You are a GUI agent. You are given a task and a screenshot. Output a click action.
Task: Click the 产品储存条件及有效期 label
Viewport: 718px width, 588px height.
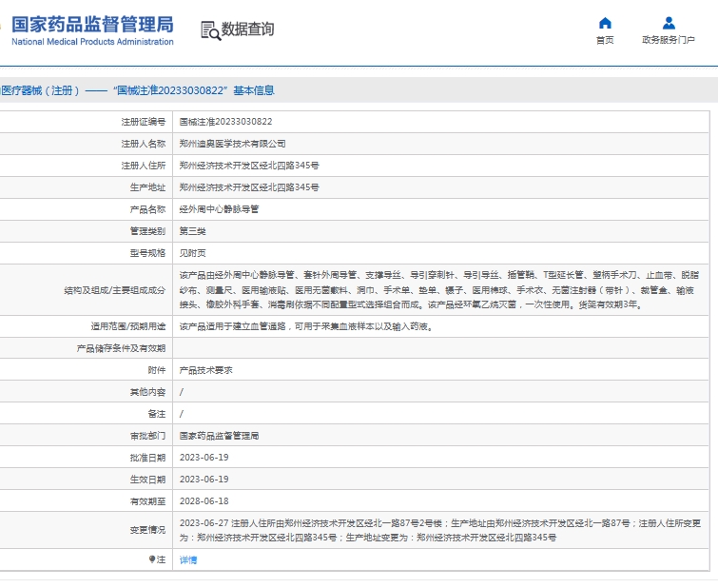click(122, 349)
